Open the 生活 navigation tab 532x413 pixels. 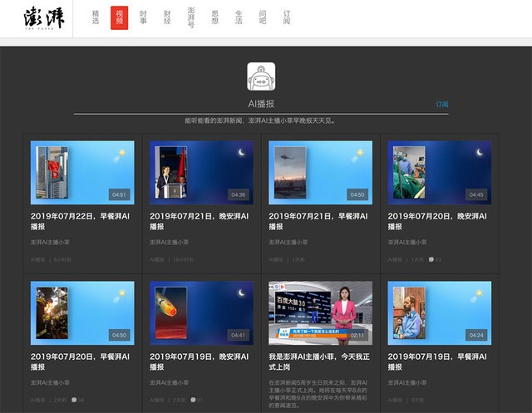239,17
